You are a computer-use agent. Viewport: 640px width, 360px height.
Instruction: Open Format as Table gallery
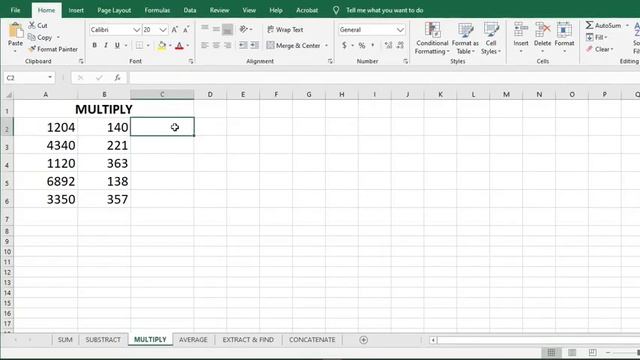coord(465,38)
